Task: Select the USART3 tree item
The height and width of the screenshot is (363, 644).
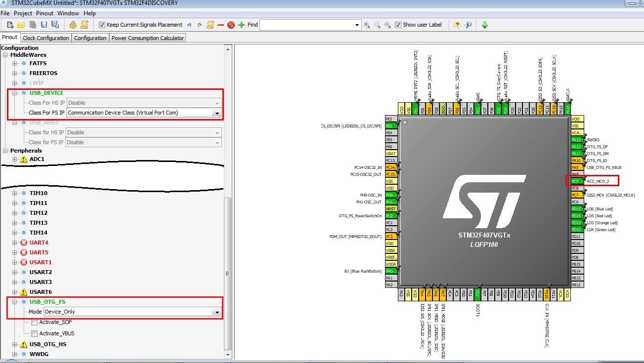Action: click(41, 282)
